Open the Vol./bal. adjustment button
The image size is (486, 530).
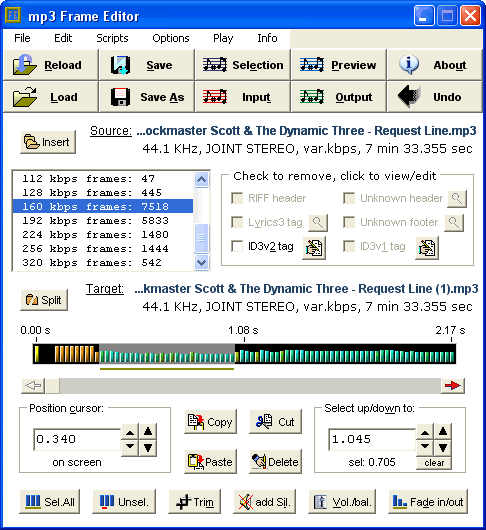(x=342, y=502)
